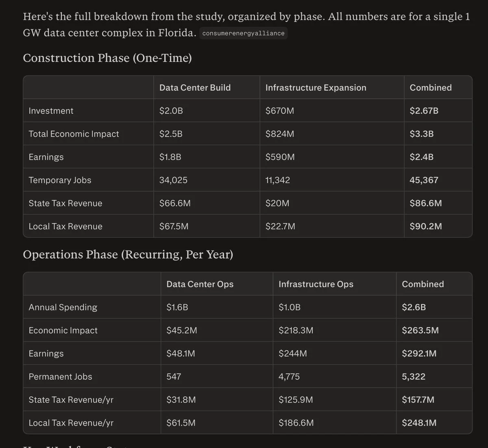488x448 pixels.
Task: Select the combined investment $2.67B cell
Action: pos(424,111)
